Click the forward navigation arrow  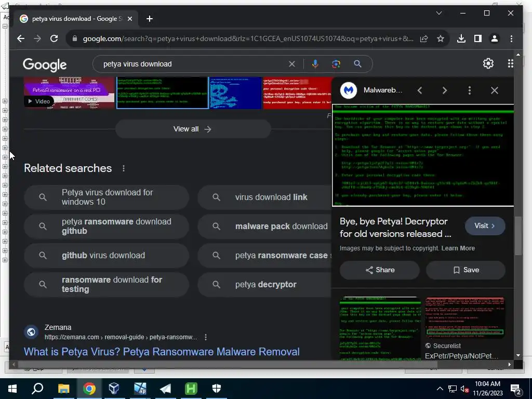37,38
